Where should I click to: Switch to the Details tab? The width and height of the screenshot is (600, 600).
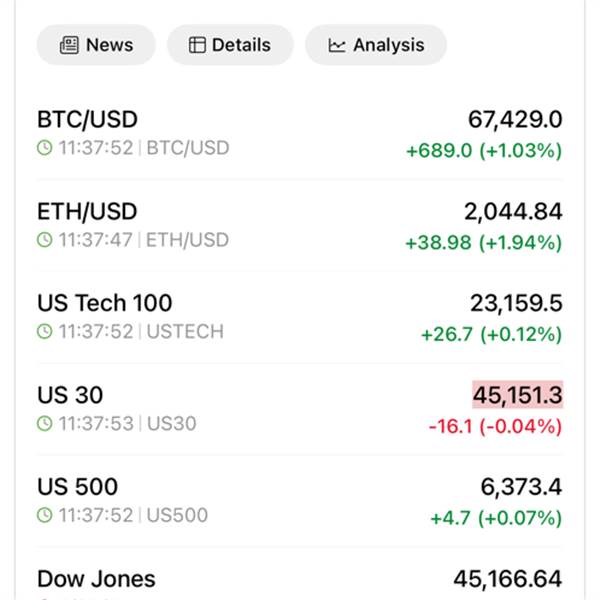point(230,45)
